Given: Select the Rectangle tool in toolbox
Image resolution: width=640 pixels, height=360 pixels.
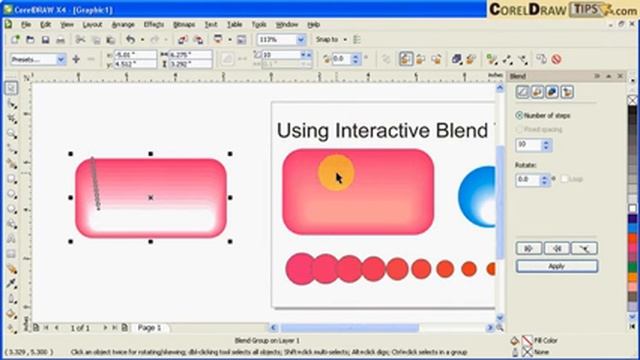Looking at the screenshot, I should [x=11, y=179].
